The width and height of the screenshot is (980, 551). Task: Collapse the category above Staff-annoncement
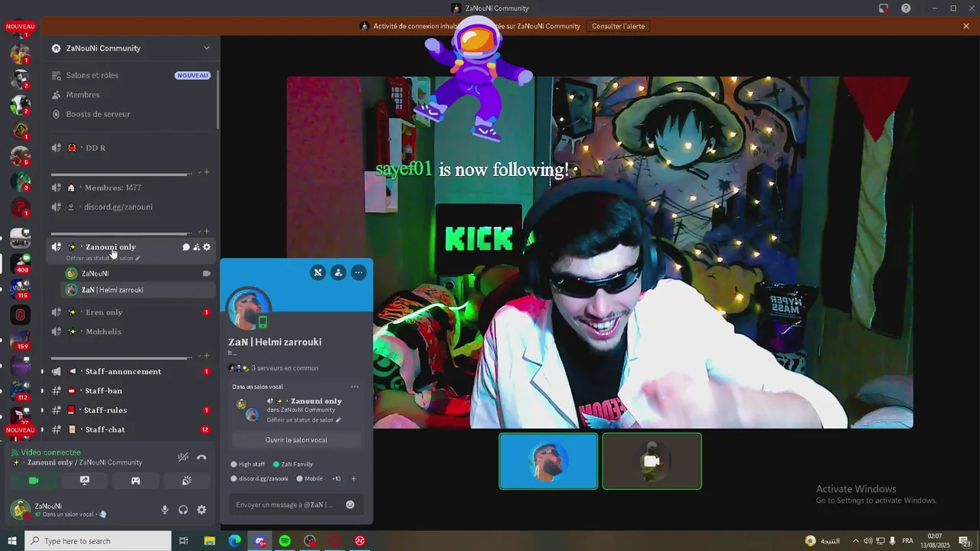point(200,356)
